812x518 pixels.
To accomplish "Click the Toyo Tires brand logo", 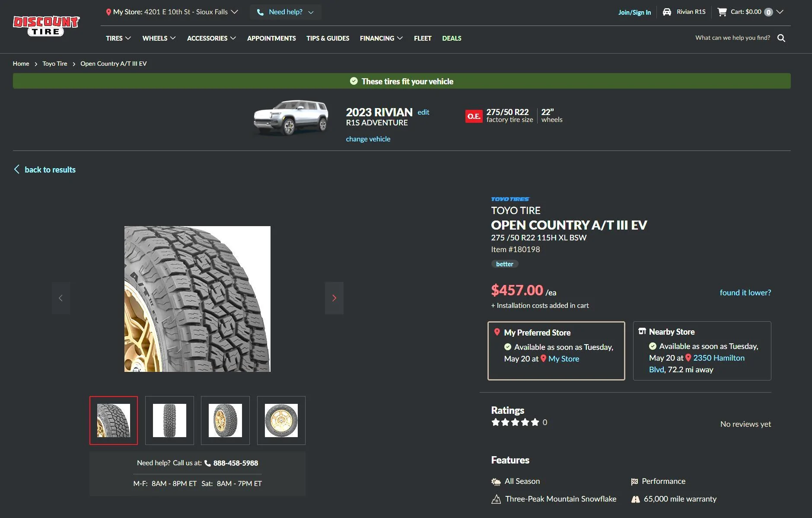I will tap(510, 199).
